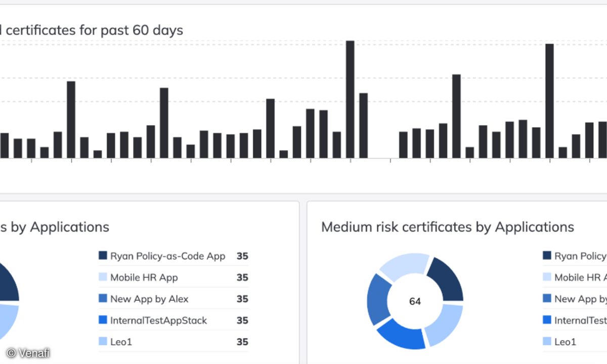Click the Ryan Policy-as-Code App dark navy legend swatch
The image size is (607, 364).
103,255
